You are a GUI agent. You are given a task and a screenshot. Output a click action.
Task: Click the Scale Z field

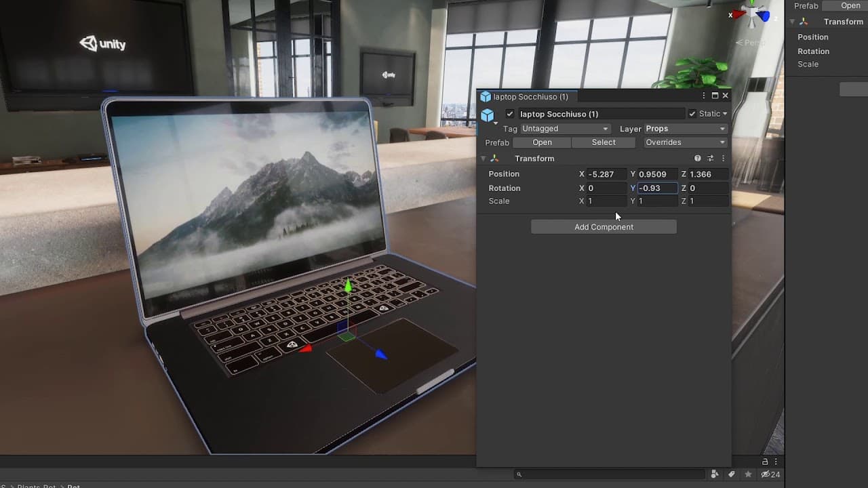coord(708,201)
